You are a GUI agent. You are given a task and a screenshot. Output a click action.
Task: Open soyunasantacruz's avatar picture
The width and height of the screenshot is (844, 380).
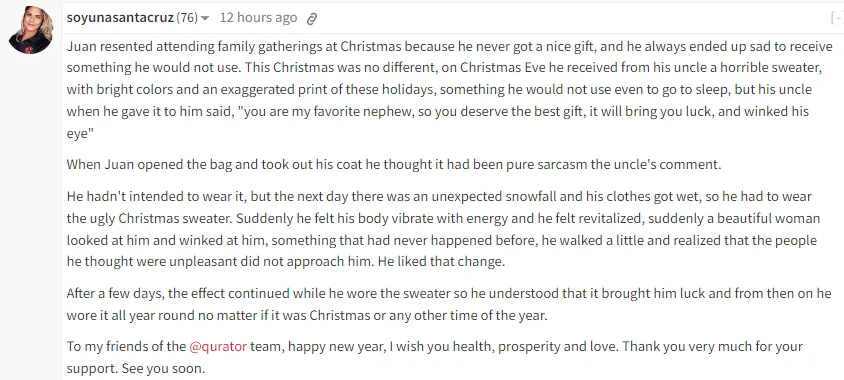click(31, 30)
